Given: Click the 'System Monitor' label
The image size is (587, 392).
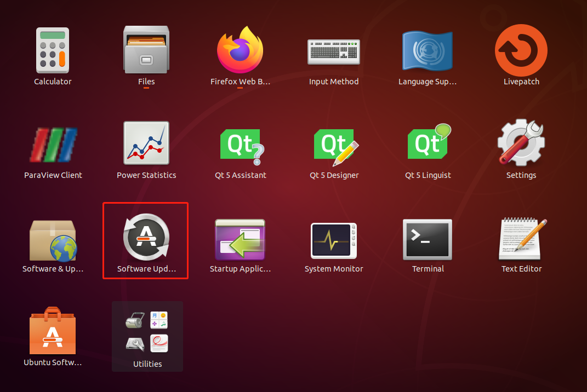Looking at the screenshot, I should [334, 269].
